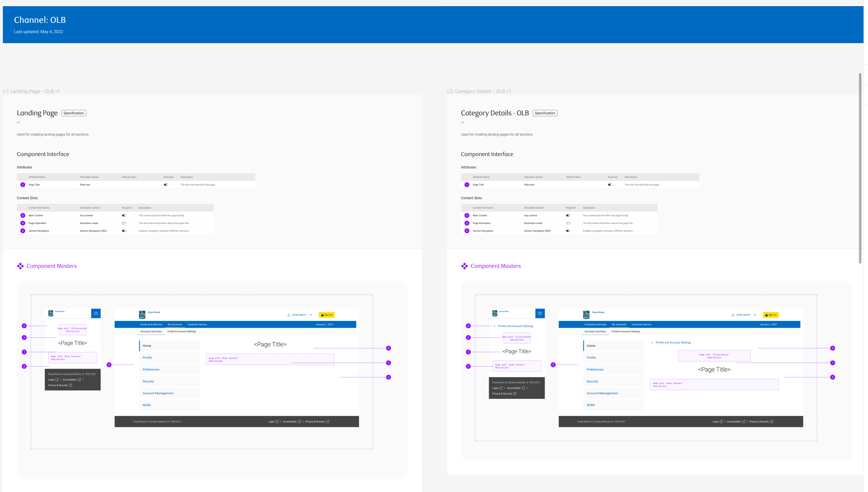Click purple badge 4 next to Section Navigation in Category Details table

click(467, 231)
